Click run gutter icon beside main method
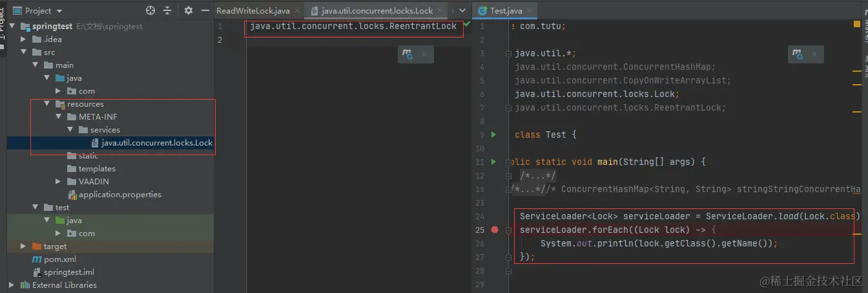This screenshot has height=293, width=868. click(x=494, y=162)
